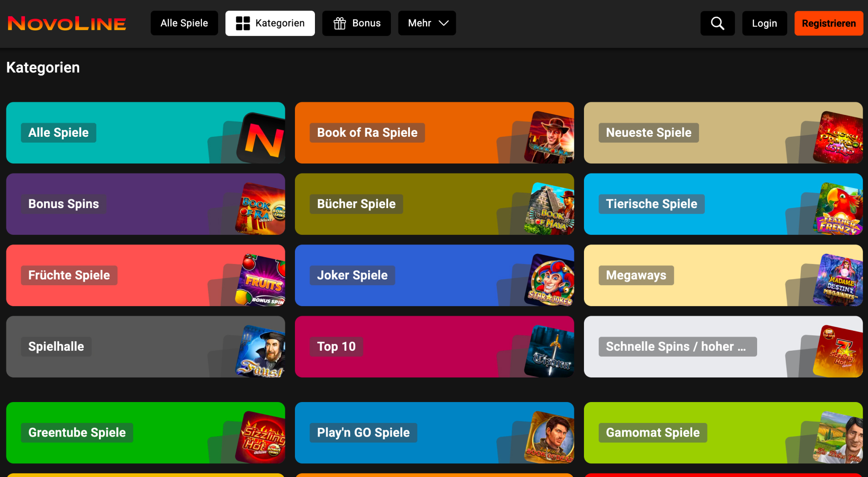Screen dimensions: 868x477
Task: Click the Book of Maya thumbnail
Action: 550,209
